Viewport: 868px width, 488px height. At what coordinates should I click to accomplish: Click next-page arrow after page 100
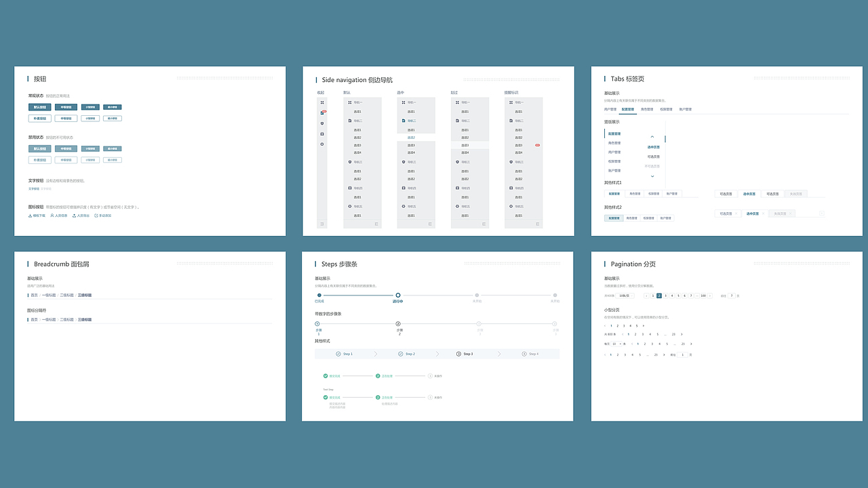click(710, 296)
